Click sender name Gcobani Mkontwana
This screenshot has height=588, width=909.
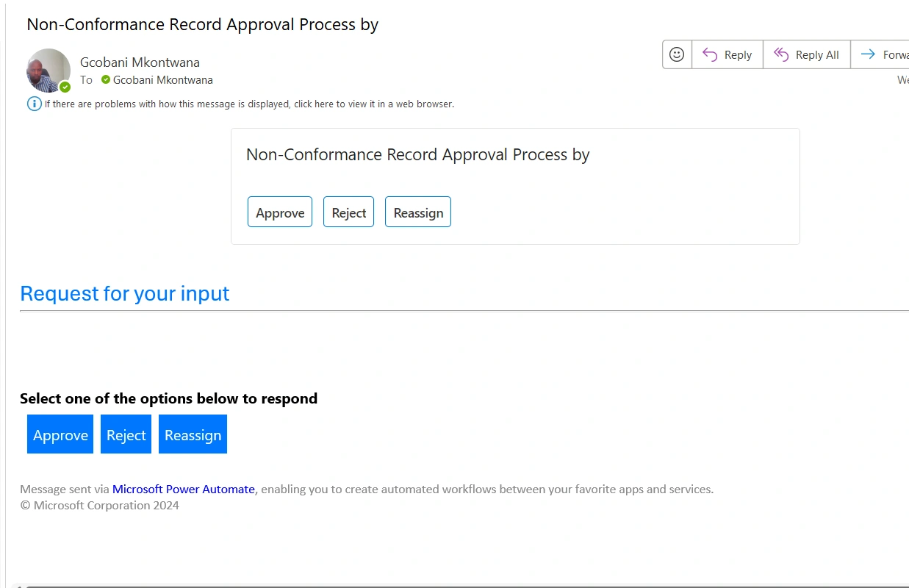[x=140, y=62]
